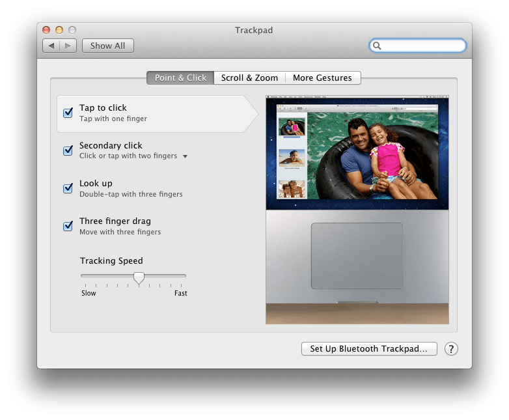509x420 pixels.
Task: Click the gesture preview video of trackpad
Action: [x=357, y=210]
